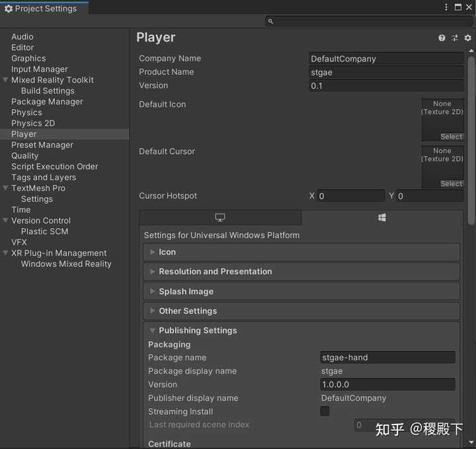
Task: Open the Player settings gear menu
Action: pos(467,38)
